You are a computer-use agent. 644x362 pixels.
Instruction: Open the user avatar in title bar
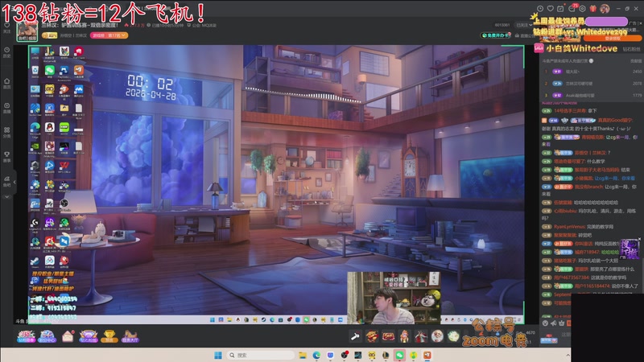605,9
